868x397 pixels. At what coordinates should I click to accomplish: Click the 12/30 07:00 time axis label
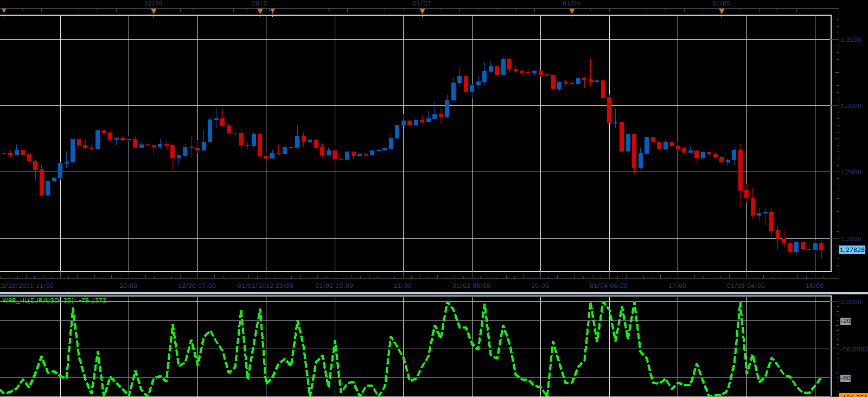[197, 286]
